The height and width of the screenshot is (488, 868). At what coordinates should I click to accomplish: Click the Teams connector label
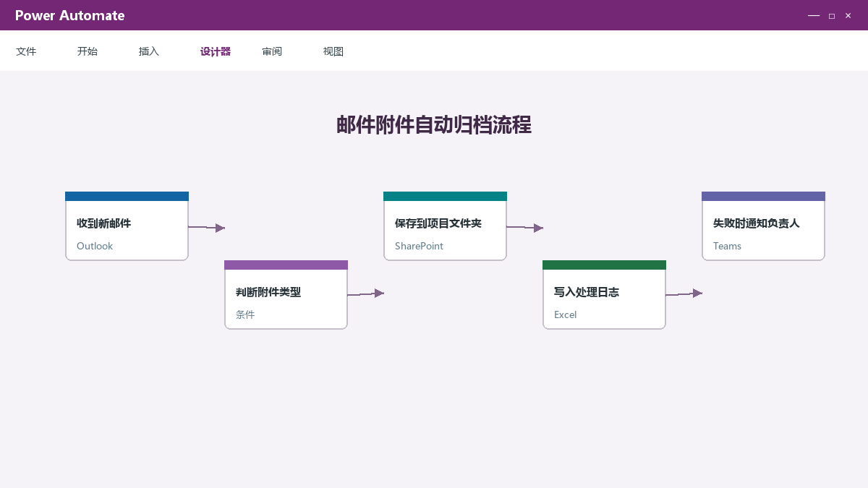coord(727,246)
